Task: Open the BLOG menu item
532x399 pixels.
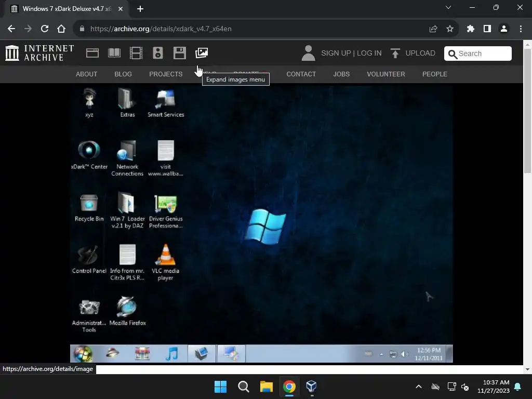Action: 123,74
